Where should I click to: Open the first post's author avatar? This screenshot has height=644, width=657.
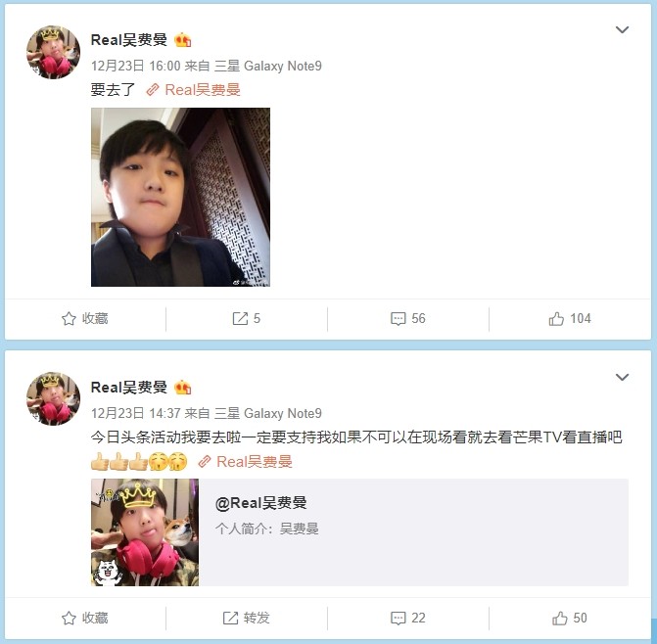click(x=53, y=52)
